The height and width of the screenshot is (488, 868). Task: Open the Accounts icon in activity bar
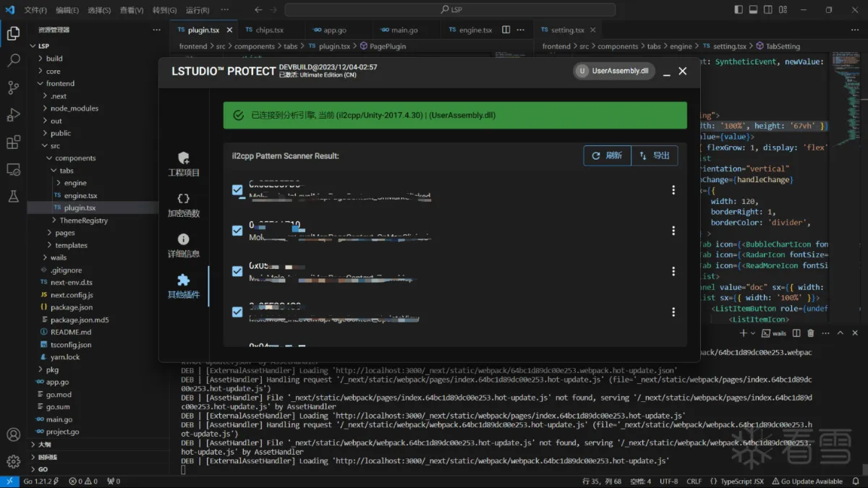tap(13, 435)
